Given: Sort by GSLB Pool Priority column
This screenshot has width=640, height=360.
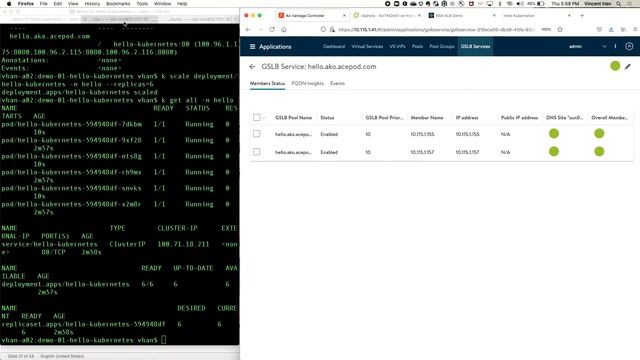Looking at the screenshot, I should pyautogui.click(x=384, y=118).
